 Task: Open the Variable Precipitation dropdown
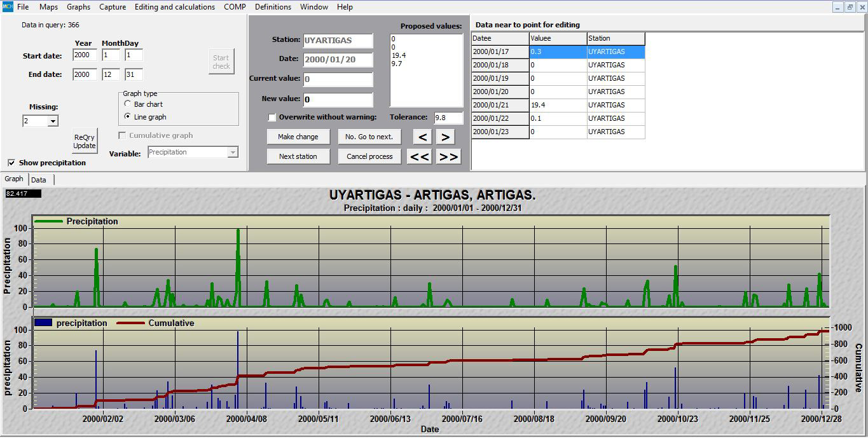[233, 153]
